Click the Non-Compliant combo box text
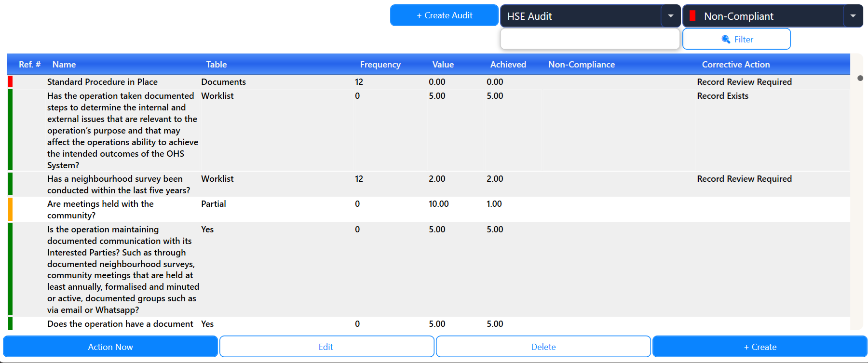Screen dimensions: 868x363 [x=738, y=16]
